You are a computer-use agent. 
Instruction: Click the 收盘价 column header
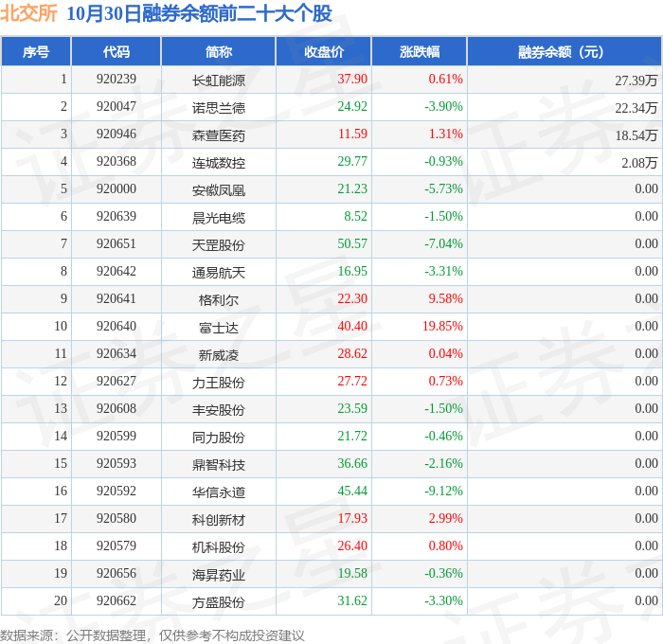point(324,51)
